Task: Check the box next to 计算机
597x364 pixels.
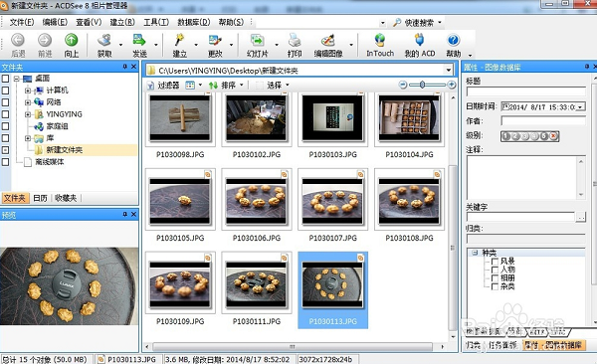Action: pos(5,91)
